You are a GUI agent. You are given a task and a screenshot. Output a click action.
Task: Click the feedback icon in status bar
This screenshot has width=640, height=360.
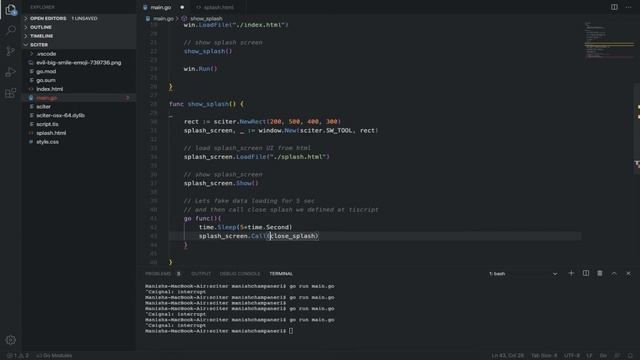tap(617, 356)
